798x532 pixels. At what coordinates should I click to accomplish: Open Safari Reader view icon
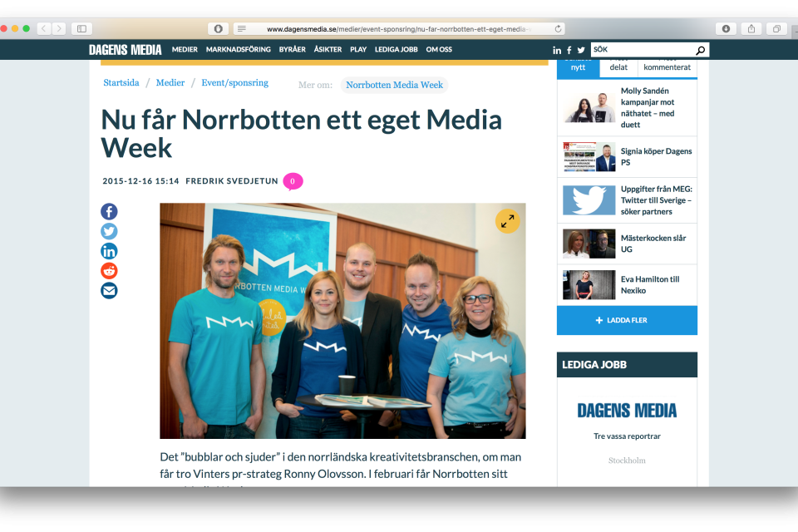pyautogui.click(x=242, y=29)
